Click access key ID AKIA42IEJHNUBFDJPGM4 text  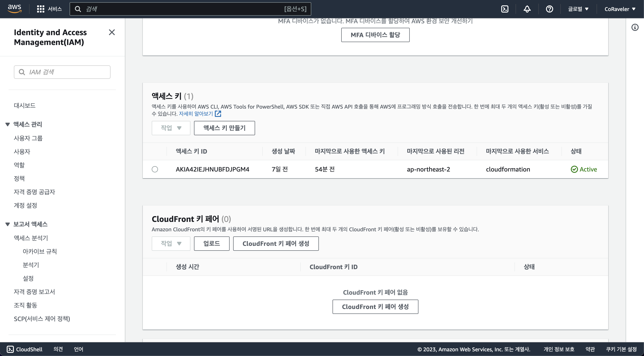[213, 169]
